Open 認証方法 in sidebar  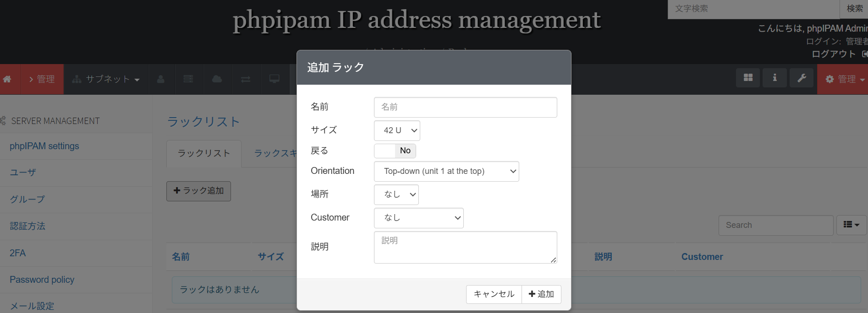27,226
